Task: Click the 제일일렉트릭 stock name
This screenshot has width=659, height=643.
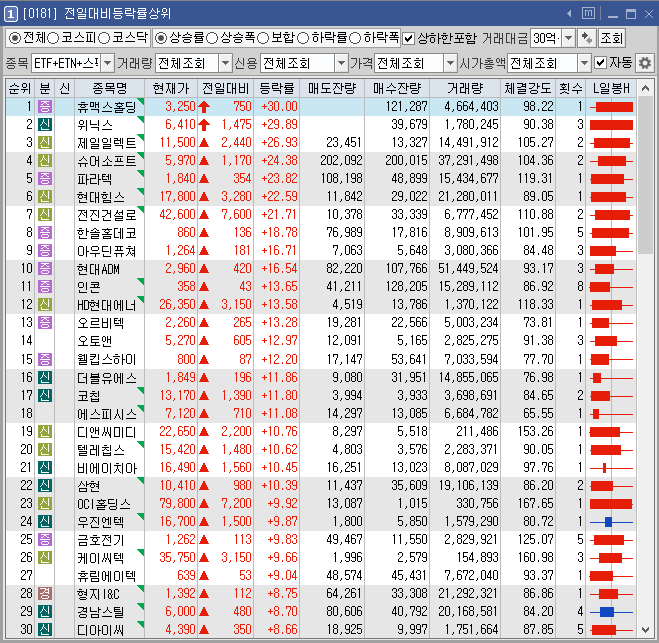Action: tap(107, 143)
